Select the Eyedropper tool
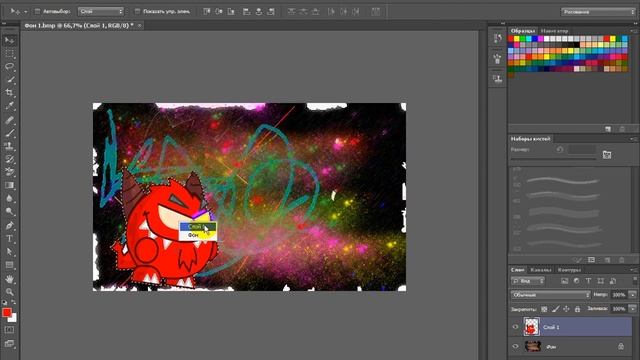This screenshot has height=360, width=640. [x=9, y=106]
